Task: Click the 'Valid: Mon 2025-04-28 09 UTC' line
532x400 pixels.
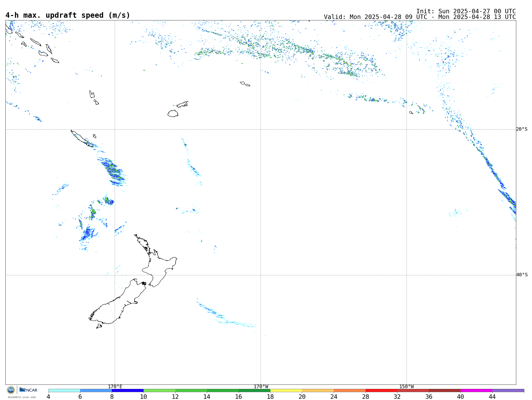Action: click(x=420, y=17)
